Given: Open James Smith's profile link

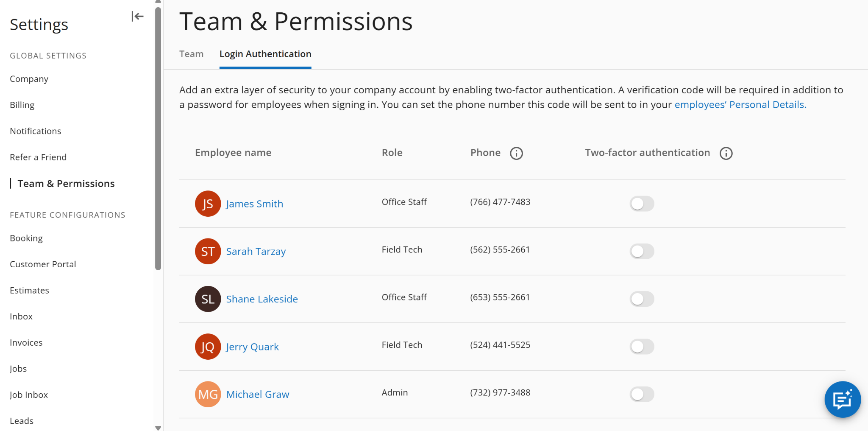Looking at the screenshot, I should pos(254,204).
